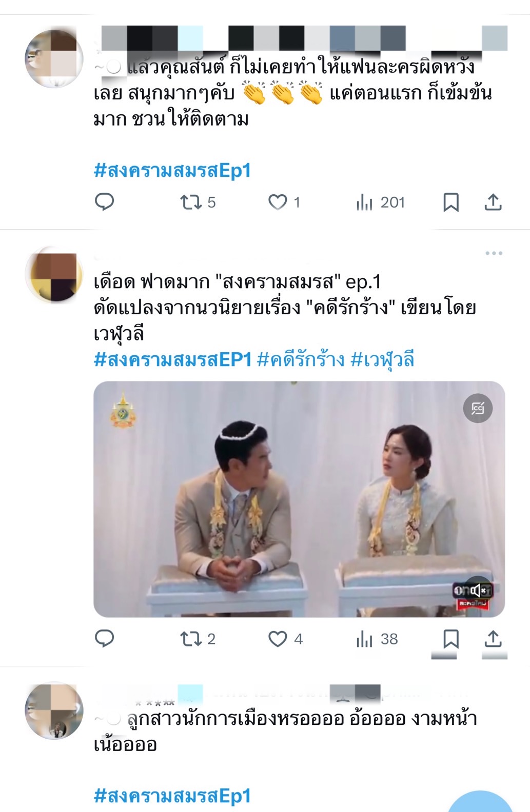This screenshot has height=812, width=530.
Task: Share the first tweet
Action: click(493, 202)
